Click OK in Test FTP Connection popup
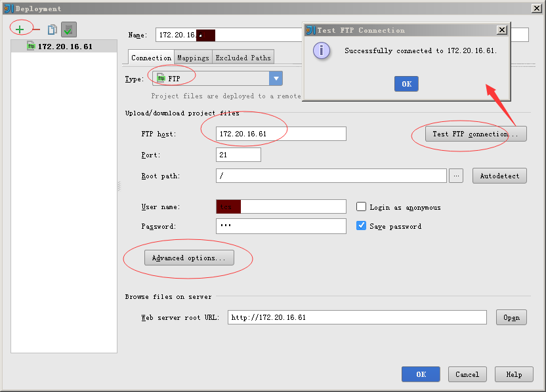 point(406,84)
